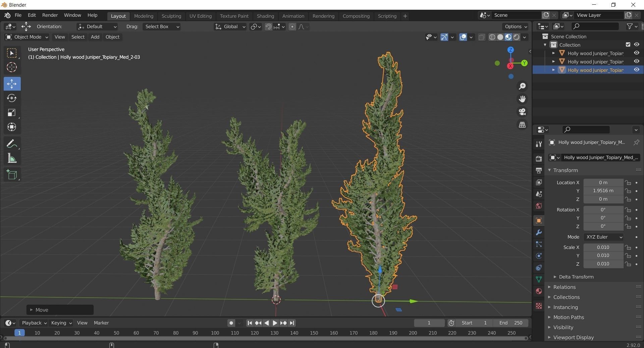The image size is (644, 348).
Task: Open the XYZ Euler rotation mode dropdown
Action: (603, 237)
